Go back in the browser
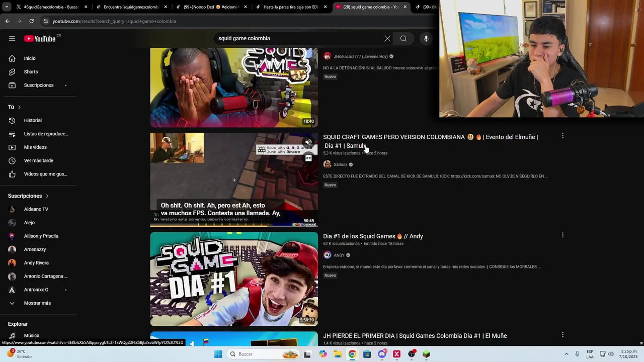Viewport: 644px width, 362px height. pyautogui.click(x=7, y=21)
